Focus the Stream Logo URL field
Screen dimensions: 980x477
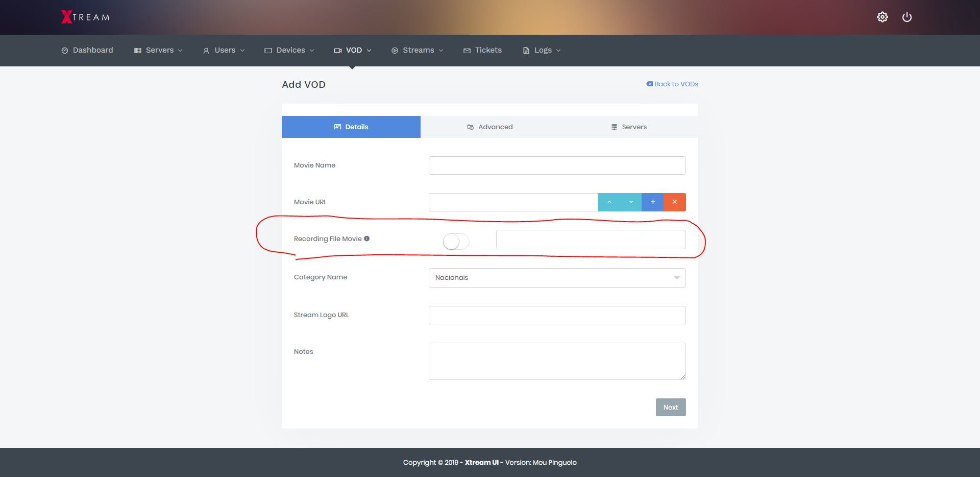coord(557,315)
